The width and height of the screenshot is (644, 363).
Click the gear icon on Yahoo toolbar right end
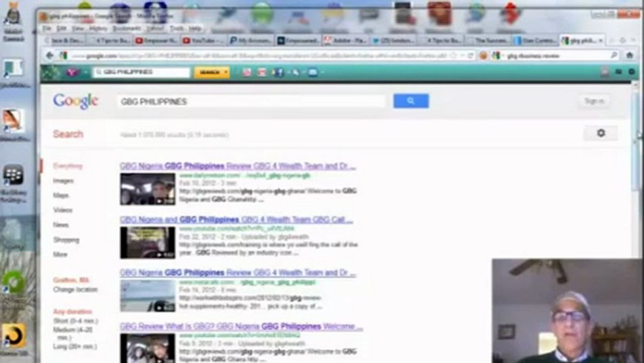(x=631, y=72)
